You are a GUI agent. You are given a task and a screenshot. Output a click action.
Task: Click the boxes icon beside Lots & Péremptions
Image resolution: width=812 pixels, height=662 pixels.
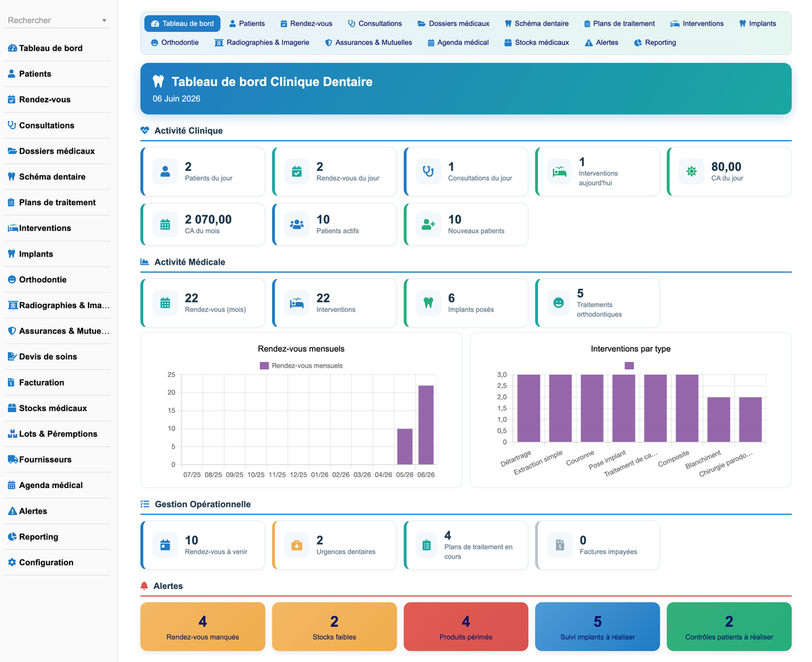[x=12, y=434]
